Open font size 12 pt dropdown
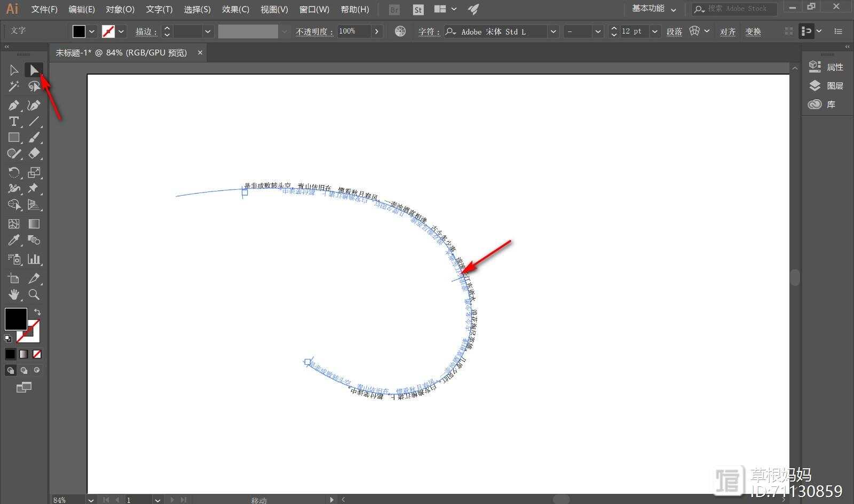 655,31
